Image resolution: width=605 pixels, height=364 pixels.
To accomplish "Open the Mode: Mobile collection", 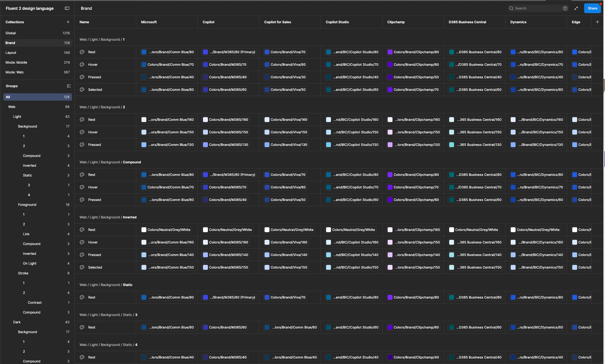I will tap(38, 62).
